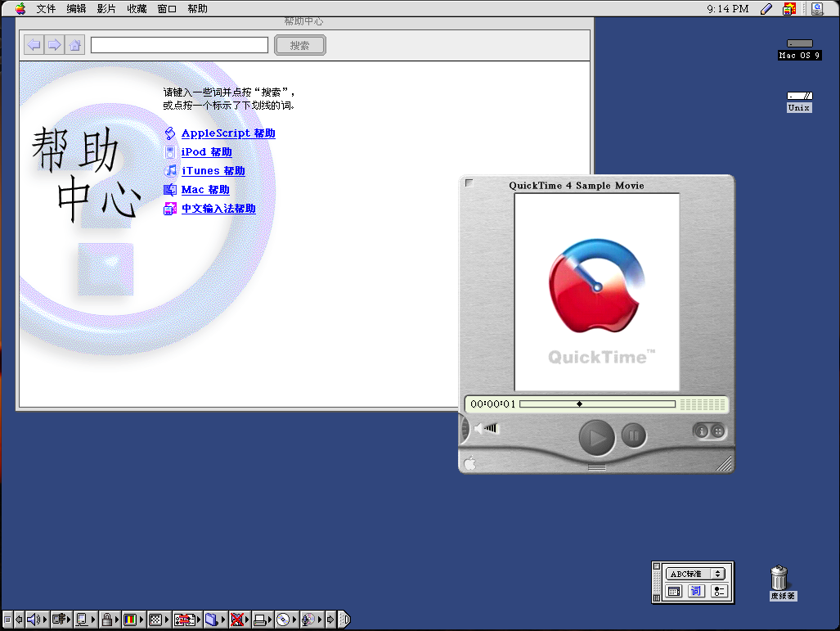Screen dimensions: 840x631
Task: Collapse the input method palette
Action: [x=657, y=597]
